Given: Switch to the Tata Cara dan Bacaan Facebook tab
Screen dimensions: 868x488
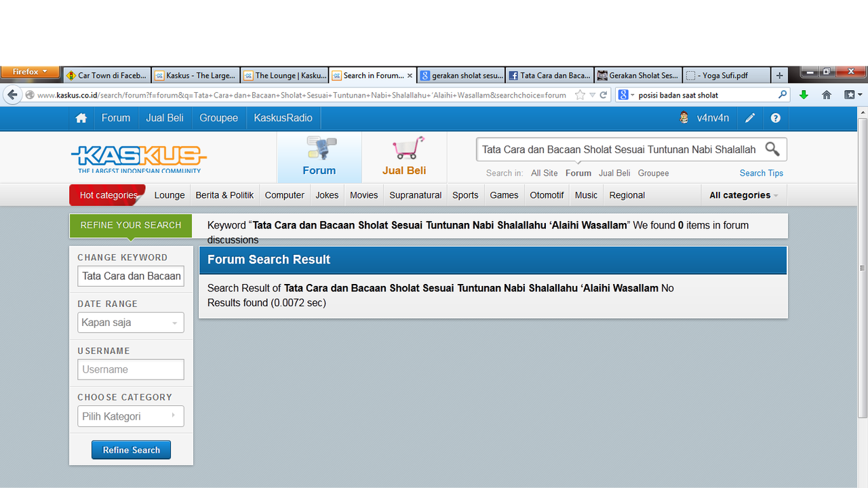Looking at the screenshot, I should click(x=550, y=75).
